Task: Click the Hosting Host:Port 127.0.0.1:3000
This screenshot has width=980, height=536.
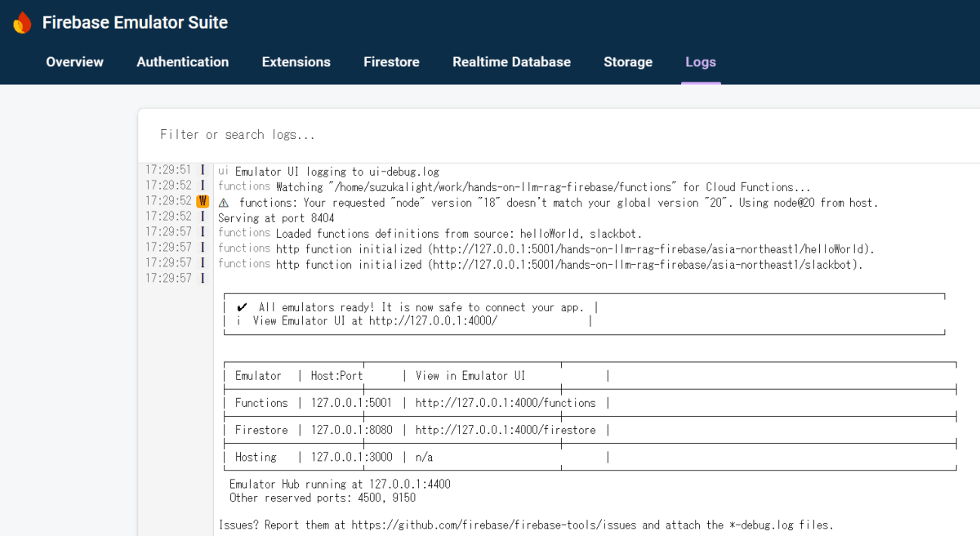Action: [351, 457]
